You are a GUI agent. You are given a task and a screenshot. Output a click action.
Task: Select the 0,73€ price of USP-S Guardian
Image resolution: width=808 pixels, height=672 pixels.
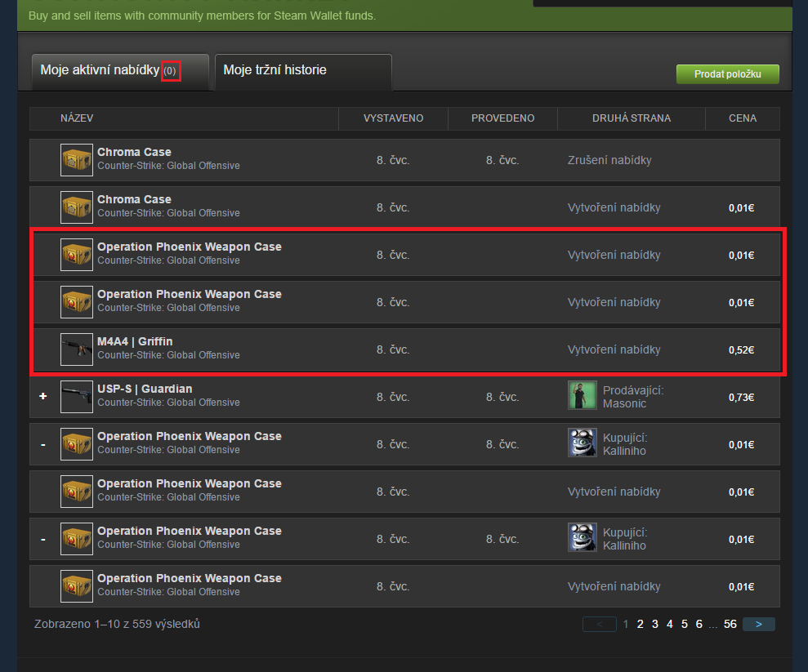[741, 397]
